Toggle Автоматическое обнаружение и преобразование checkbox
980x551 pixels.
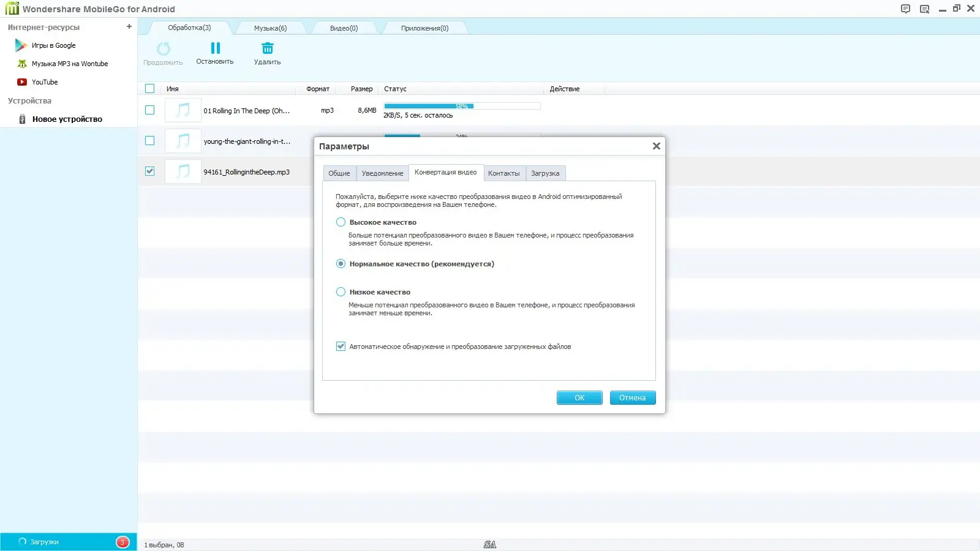pos(341,347)
